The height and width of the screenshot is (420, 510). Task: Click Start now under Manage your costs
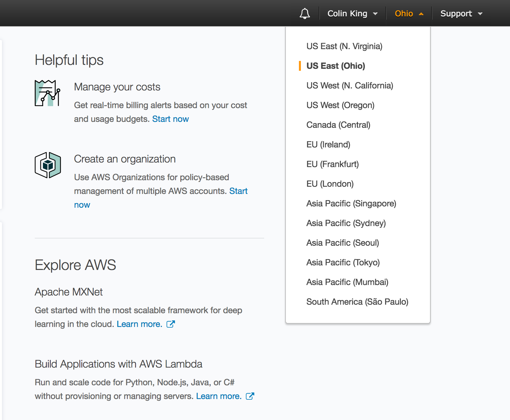(170, 119)
